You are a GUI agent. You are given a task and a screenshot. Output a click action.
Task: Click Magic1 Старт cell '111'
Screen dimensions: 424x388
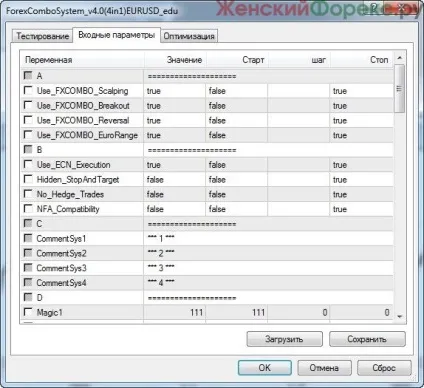[x=237, y=312]
